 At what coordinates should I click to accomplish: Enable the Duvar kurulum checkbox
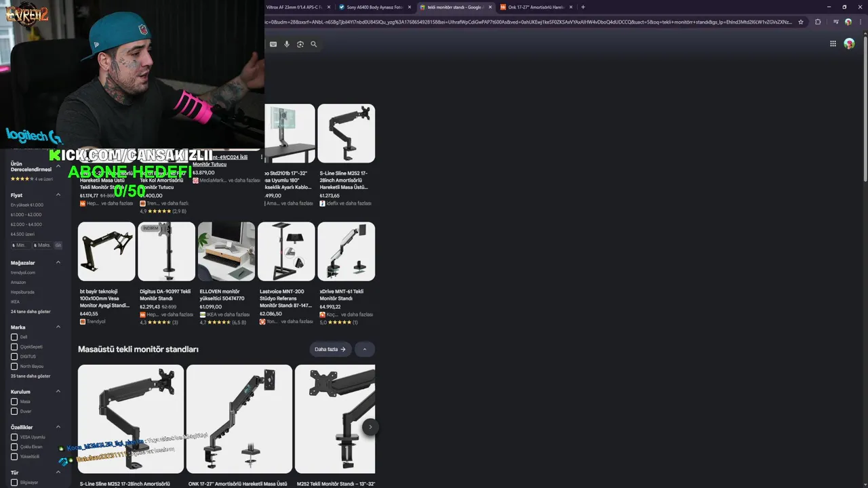14,411
